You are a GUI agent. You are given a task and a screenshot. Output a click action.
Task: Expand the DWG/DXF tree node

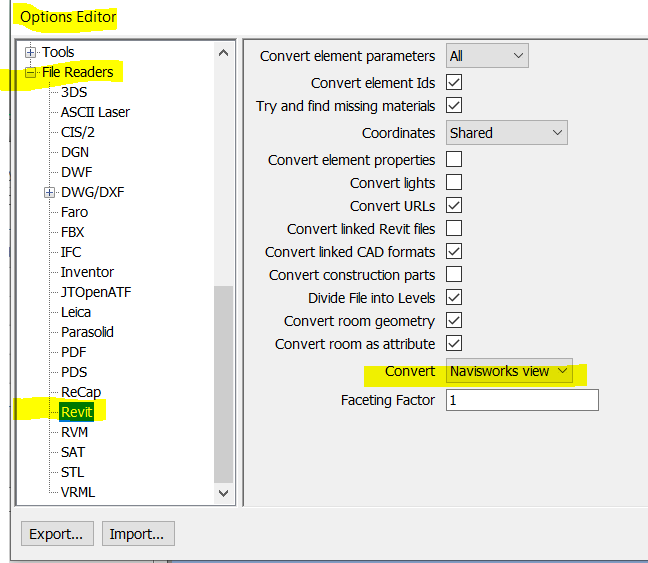click(50, 192)
